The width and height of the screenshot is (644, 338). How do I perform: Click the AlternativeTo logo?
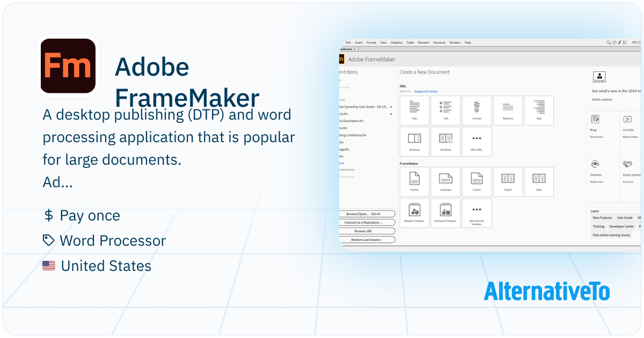click(x=547, y=291)
